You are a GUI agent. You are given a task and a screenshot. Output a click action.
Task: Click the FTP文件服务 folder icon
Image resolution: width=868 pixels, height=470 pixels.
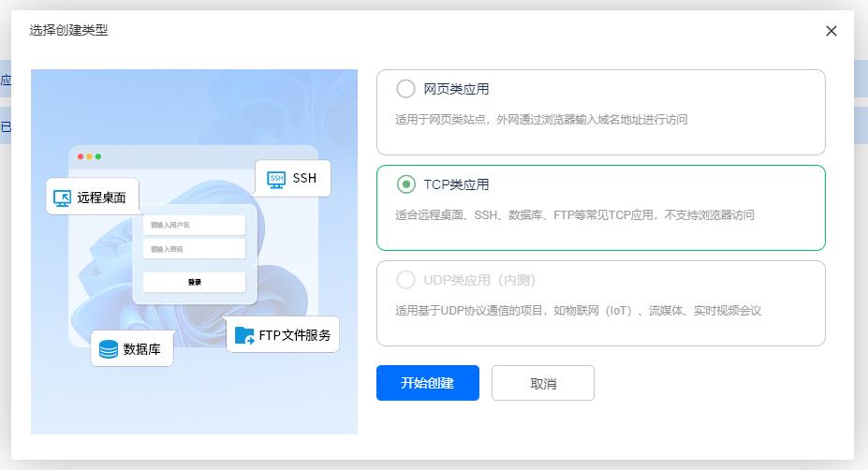coord(244,335)
